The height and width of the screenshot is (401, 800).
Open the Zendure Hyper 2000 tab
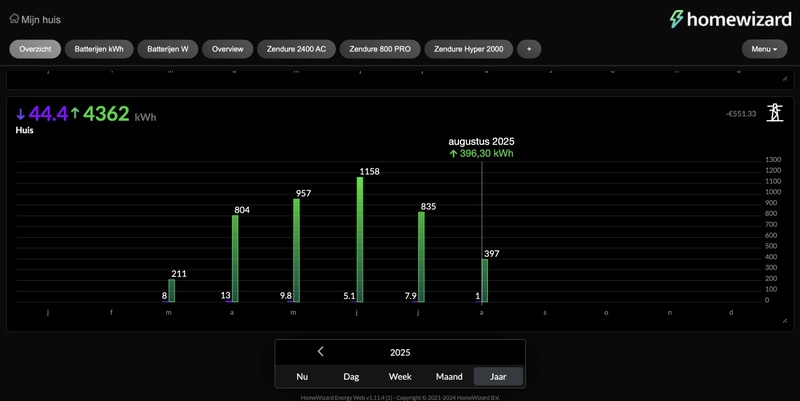click(469, 49)
